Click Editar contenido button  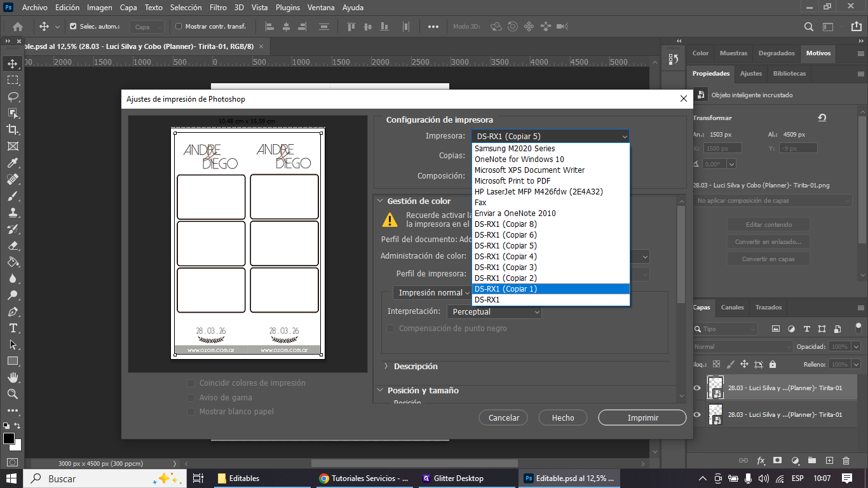click(x=768, y=225)
